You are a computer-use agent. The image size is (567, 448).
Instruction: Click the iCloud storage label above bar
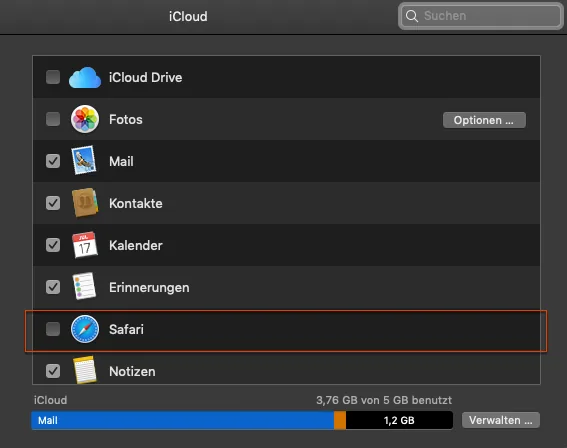tap(50, 400)
